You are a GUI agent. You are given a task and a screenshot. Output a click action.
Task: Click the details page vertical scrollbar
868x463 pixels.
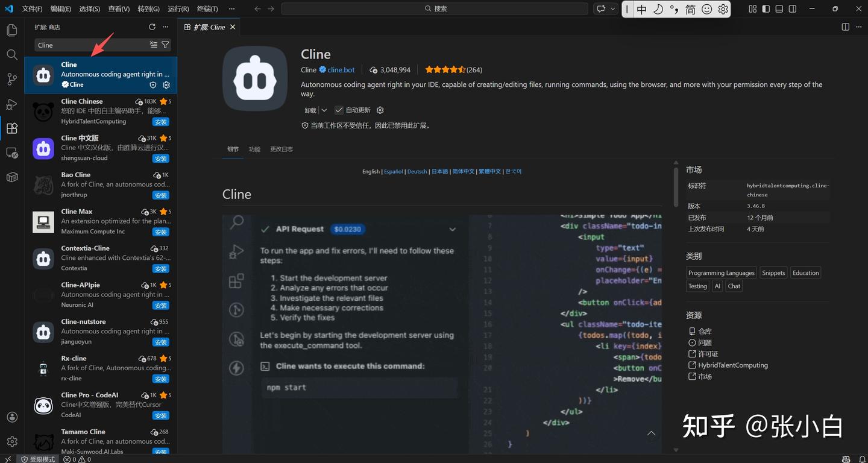676,187
